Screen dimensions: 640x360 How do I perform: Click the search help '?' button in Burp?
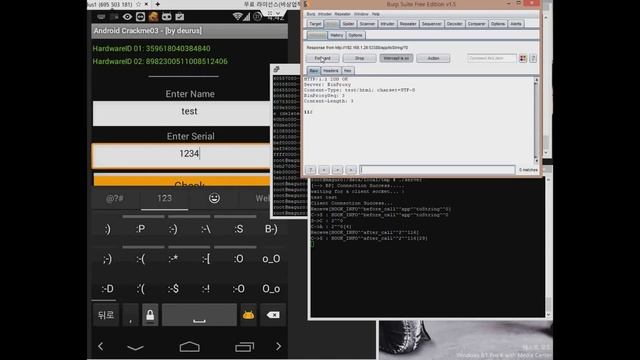pos(310,169)
